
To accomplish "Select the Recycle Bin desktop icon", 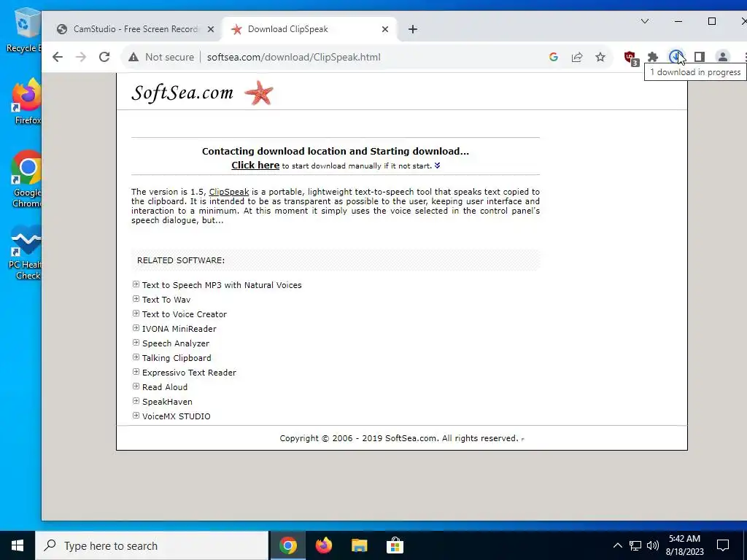I will [24, 31].
